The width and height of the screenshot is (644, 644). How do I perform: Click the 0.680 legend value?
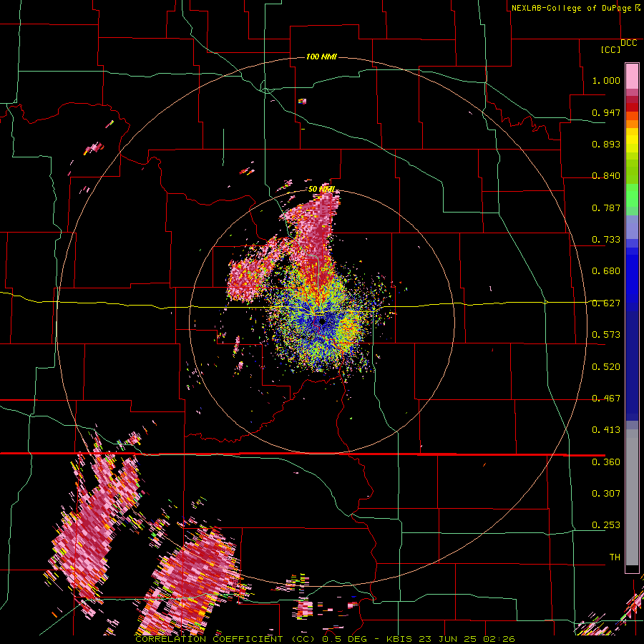606,271
